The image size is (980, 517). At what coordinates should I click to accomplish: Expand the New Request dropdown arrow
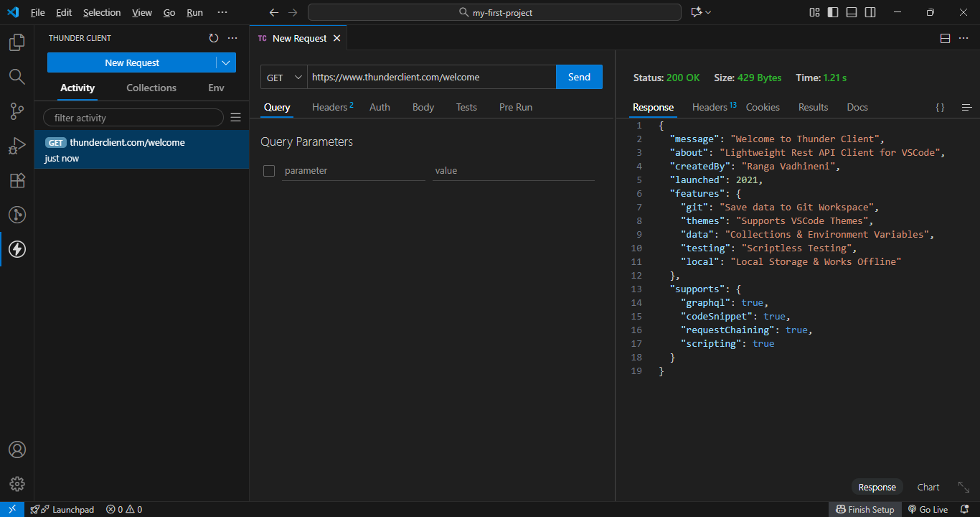click(x=226, y=63)
